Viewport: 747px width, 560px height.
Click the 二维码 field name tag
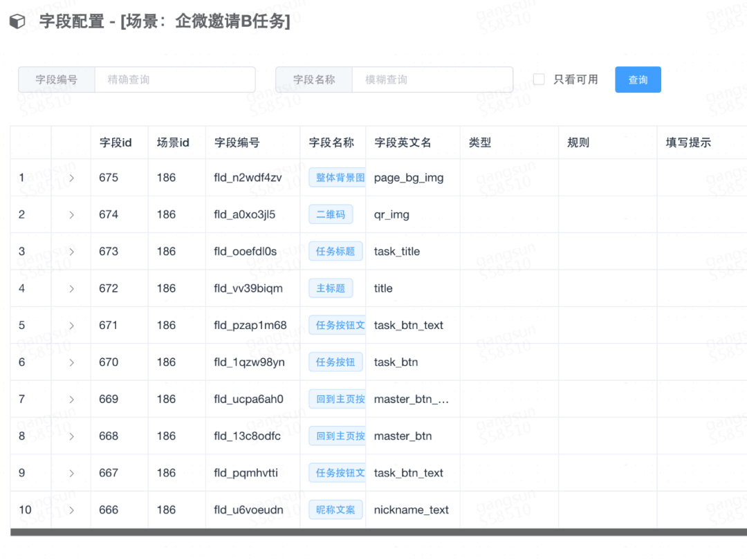(x=331, y=214)
